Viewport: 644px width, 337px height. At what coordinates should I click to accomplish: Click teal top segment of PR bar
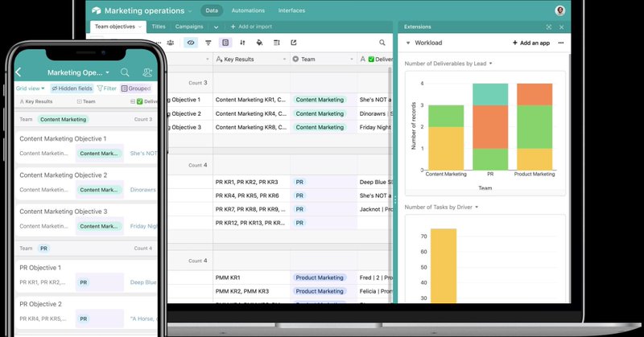coord(490,94)
